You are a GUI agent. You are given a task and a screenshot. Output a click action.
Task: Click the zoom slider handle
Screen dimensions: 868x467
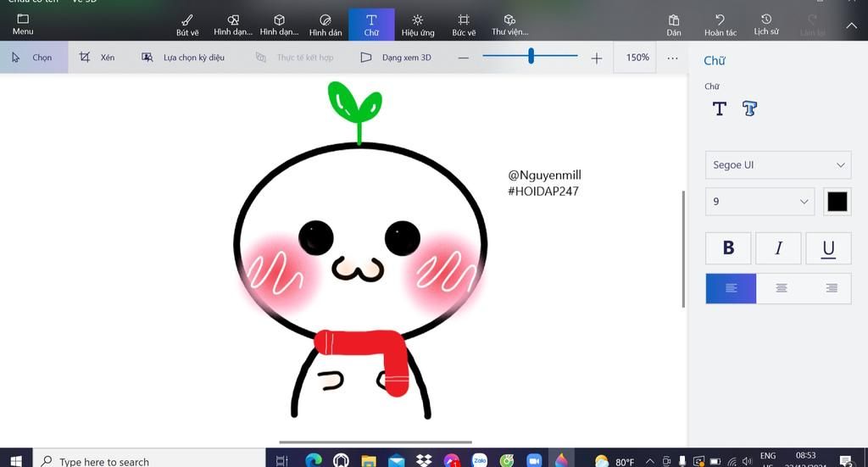[531, 56]
